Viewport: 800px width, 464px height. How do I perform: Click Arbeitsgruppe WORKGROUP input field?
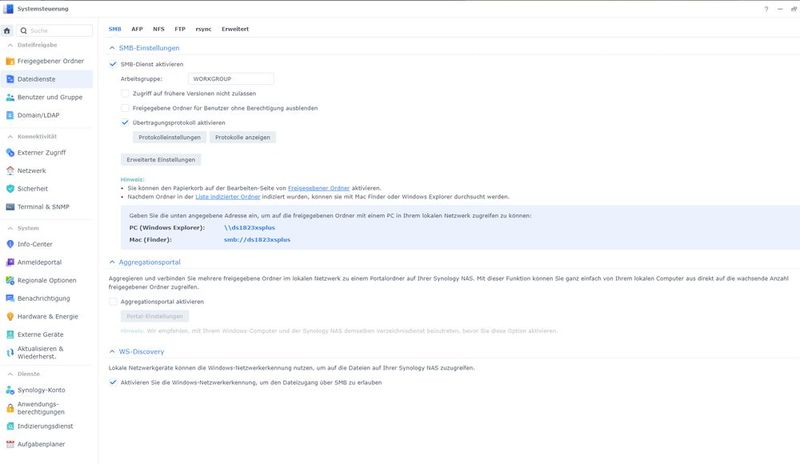(x=231, y=79)
